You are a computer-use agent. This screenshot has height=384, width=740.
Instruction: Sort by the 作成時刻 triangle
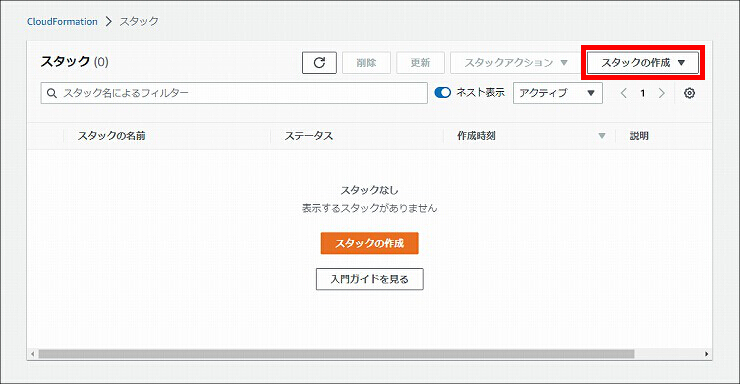tap(602, 136)
